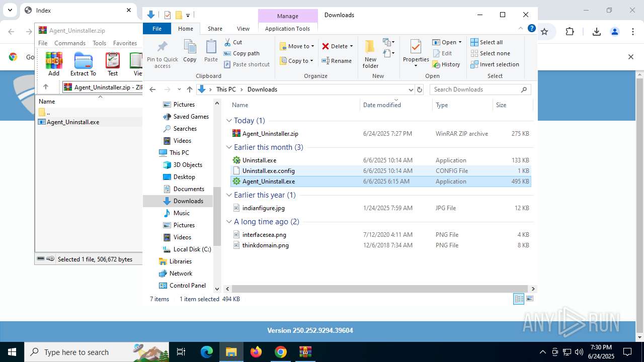Open WinRAR Commands menu
644x362 pixels.
pyautogui.click(x=70, y=43)
